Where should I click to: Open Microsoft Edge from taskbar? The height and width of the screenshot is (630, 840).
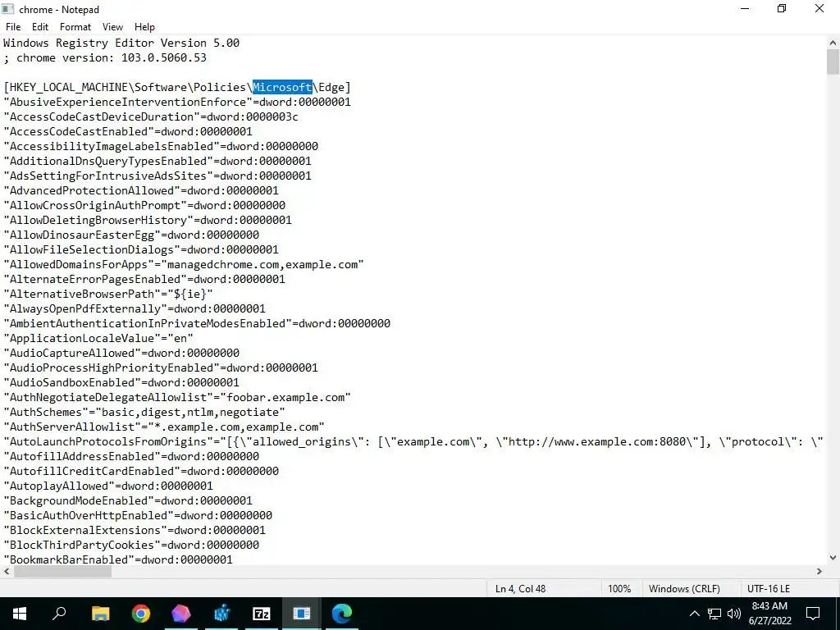(341, 614)
